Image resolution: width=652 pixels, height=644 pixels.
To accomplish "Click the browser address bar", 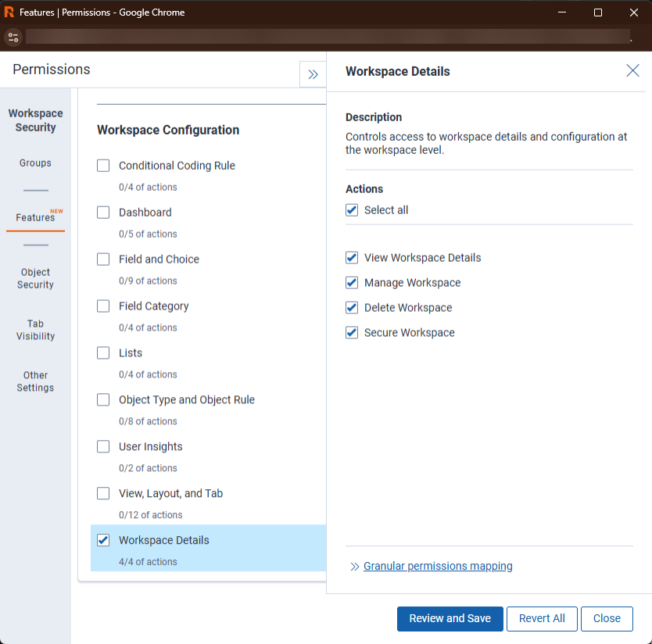I will (x=328, y=37).
